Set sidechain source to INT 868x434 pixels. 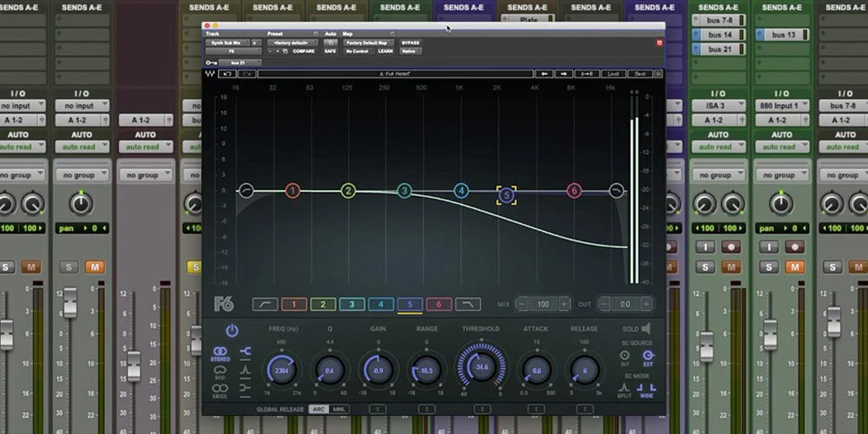pyautogui.click(x=625, y=358)
